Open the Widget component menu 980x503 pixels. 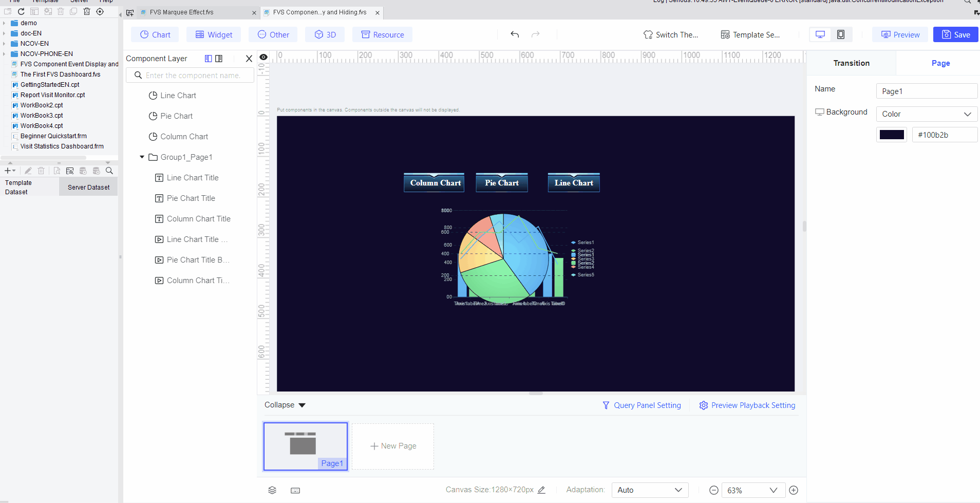(x=214, y=34)
